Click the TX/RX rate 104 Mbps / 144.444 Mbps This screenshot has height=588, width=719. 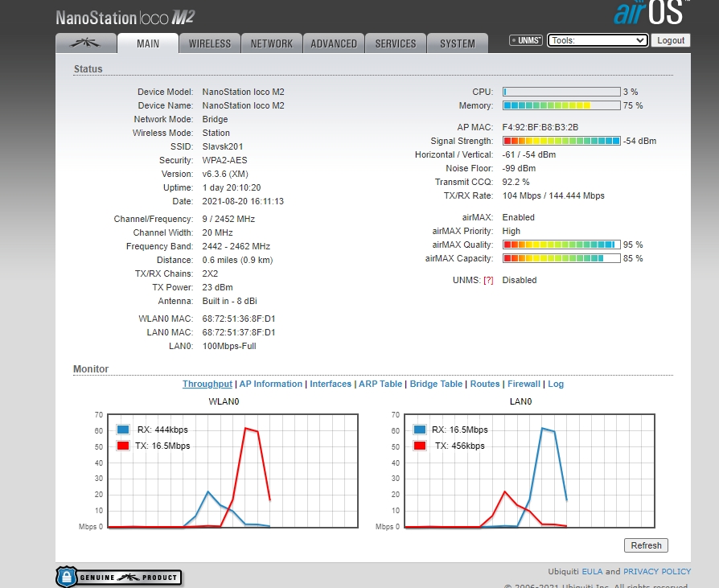click(553, 195)
